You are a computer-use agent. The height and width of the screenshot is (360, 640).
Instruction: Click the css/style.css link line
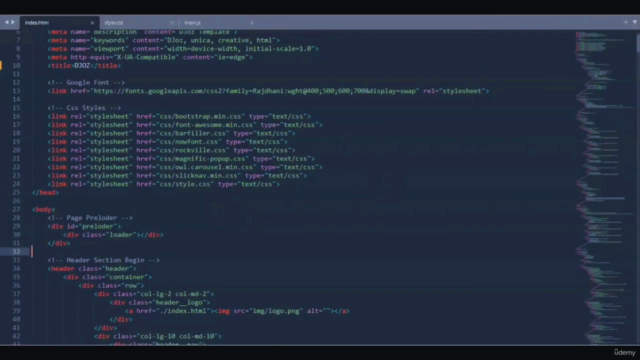pos(164,184)
